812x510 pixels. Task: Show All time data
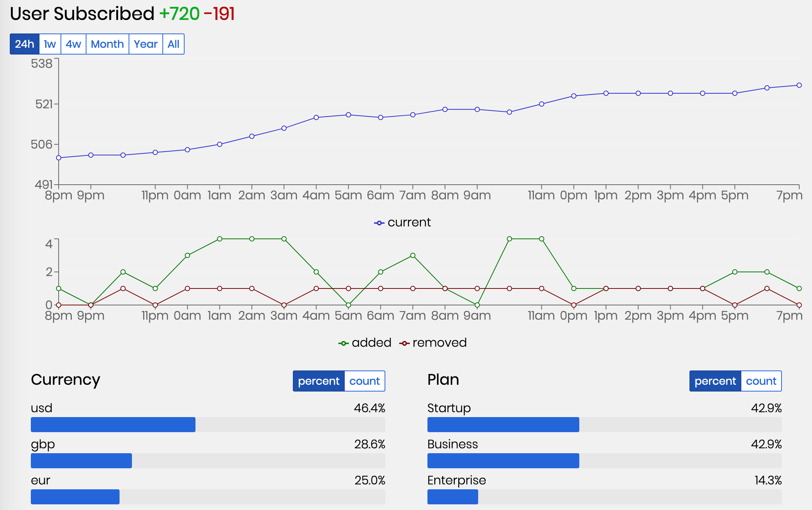point(173,44)
